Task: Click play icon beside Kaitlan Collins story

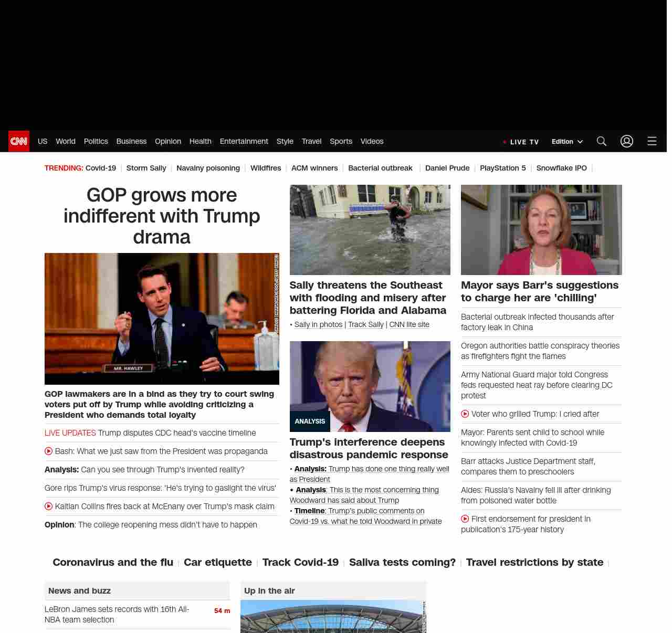Action: tap(49, 507)
